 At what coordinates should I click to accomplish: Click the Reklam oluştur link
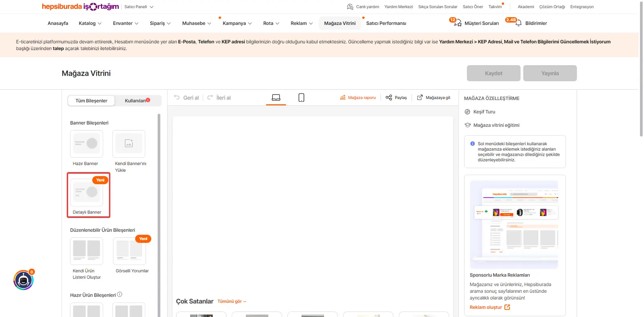click(490, 307)
